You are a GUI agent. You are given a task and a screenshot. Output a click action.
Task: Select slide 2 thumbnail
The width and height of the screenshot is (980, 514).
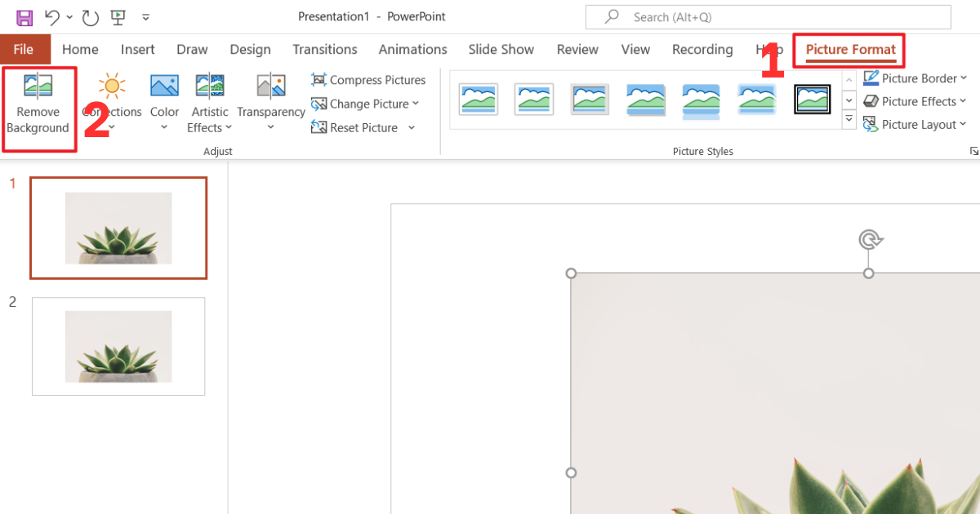[118, 347]
